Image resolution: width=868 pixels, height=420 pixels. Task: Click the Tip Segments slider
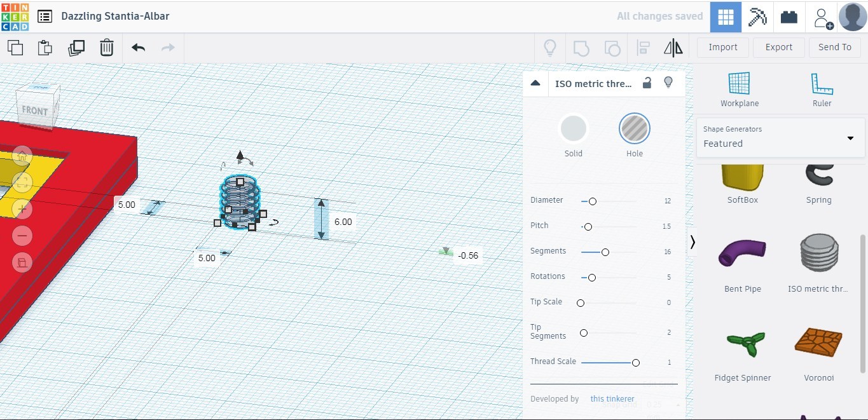click(609, 333)
